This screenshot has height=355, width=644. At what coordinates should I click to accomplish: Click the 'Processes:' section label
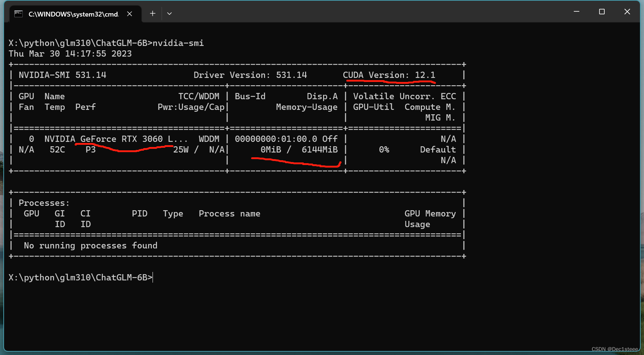[44, 203]
